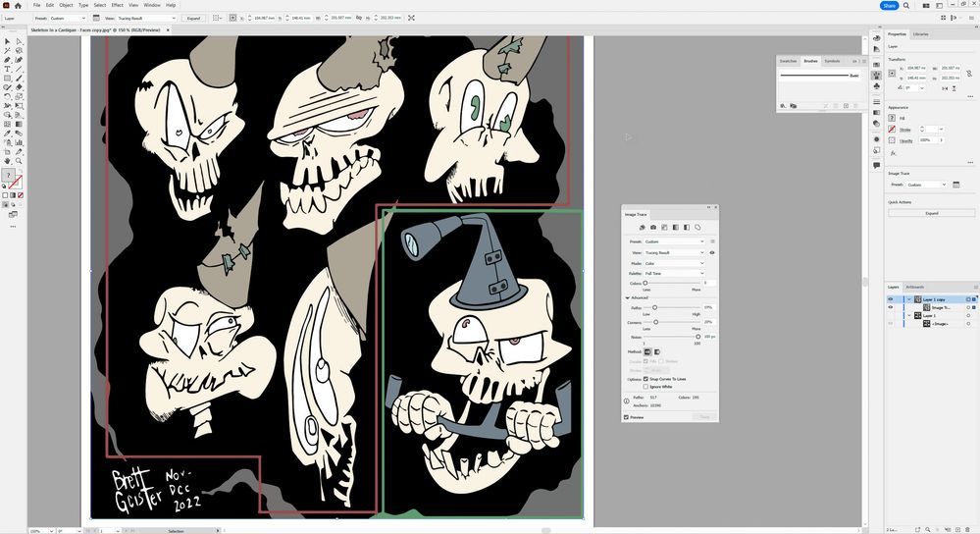Open the Mode dropdown showing Color
The height and width of the screenshot is (534, 980).
pyautogui.click(x=674, y=263)
